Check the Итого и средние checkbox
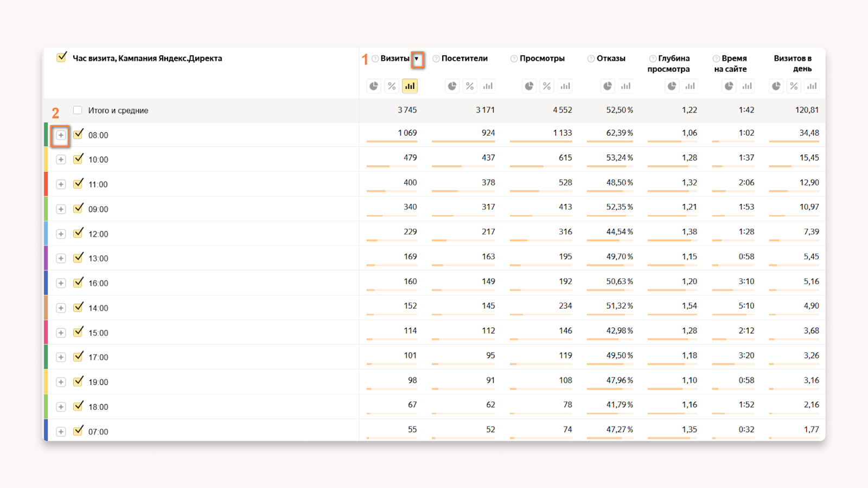This screenshot has height=488, width=868. (x=78, y=110)
